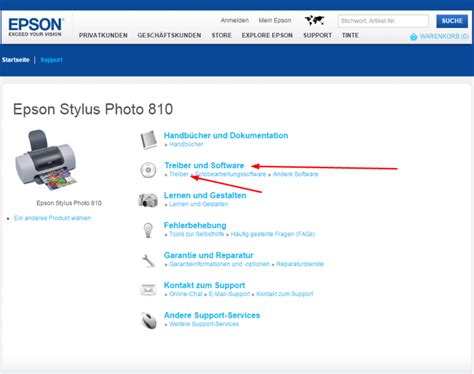Click the Anmelden link
The width and height of the screenshot is (474, 374).
point(235,20)
